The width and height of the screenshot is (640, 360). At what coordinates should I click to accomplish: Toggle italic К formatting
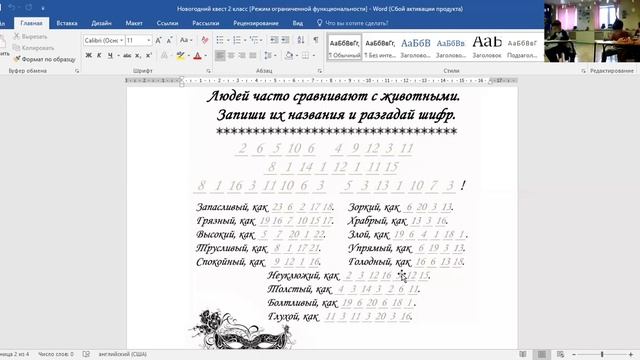pyautogui.click(x=99, y=55)
